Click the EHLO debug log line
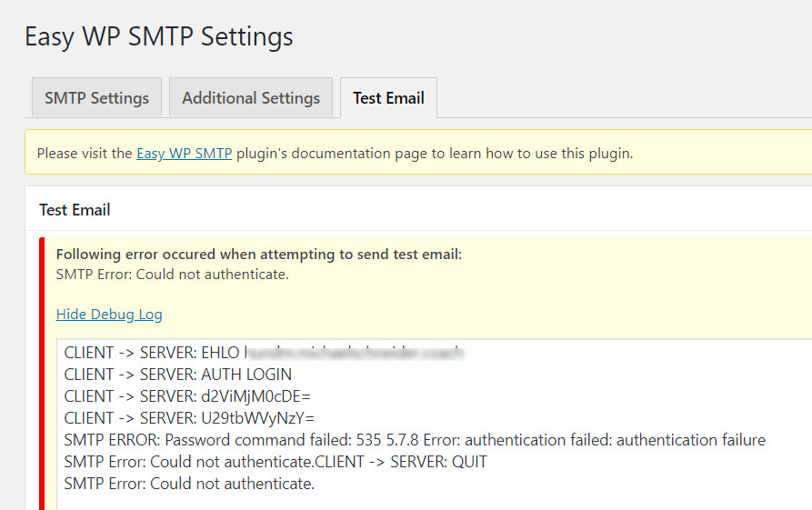Viewport: 812px width, 510px height. click(264, 353)
